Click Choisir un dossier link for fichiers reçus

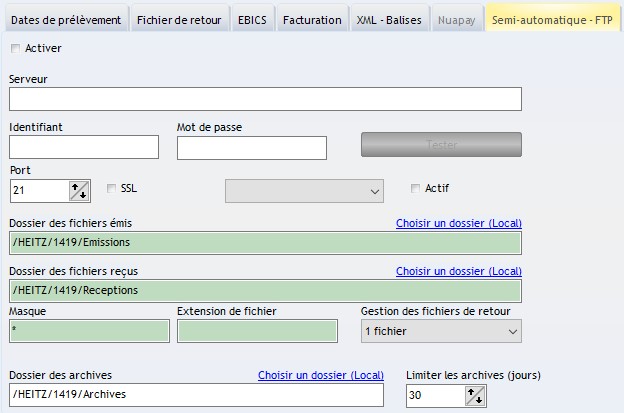[458, 271]
